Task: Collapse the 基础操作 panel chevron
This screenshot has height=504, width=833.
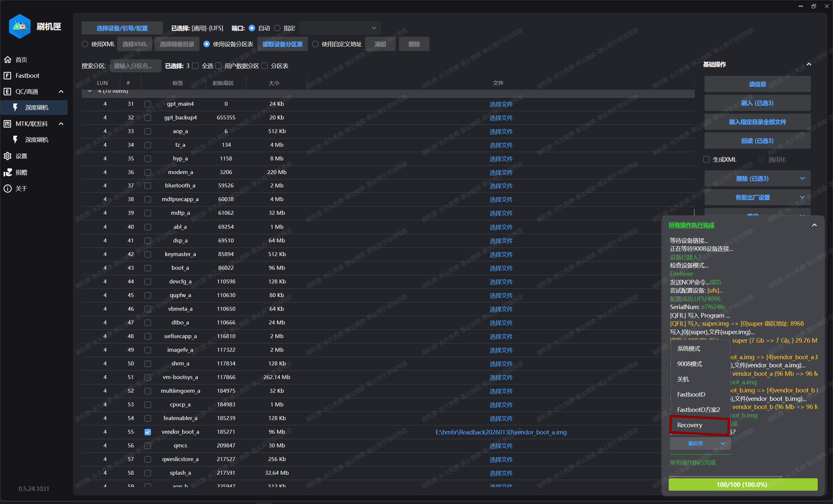Action: pyautogui.click(x=809, y=64)
